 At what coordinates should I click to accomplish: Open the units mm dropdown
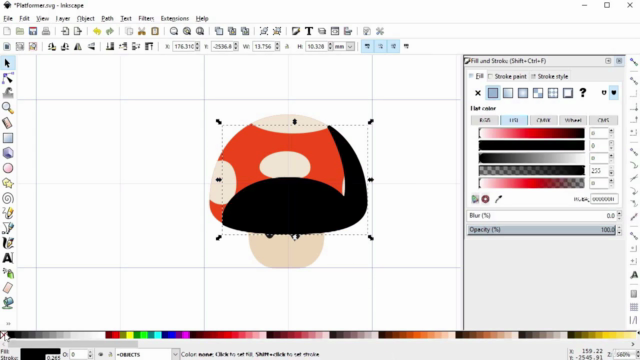(x=350, y=47)
